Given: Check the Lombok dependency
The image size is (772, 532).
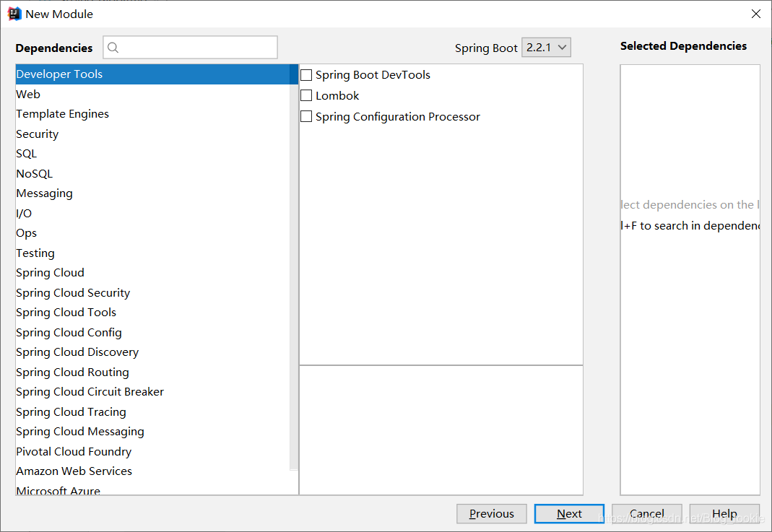Looking at the screenshot, I should [306, 95].
